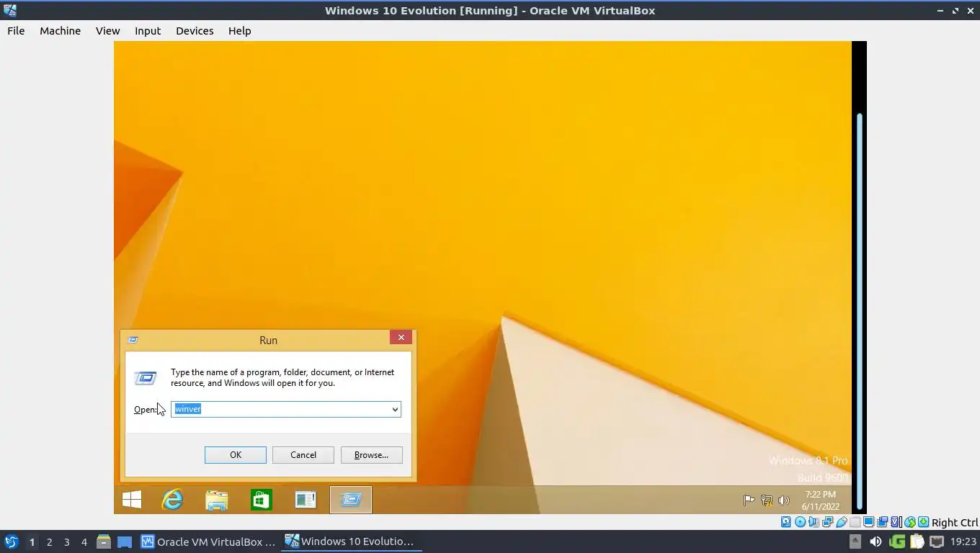Click VirtualBox keyboard capture arrow icon
980x553 pixels.
923,522
